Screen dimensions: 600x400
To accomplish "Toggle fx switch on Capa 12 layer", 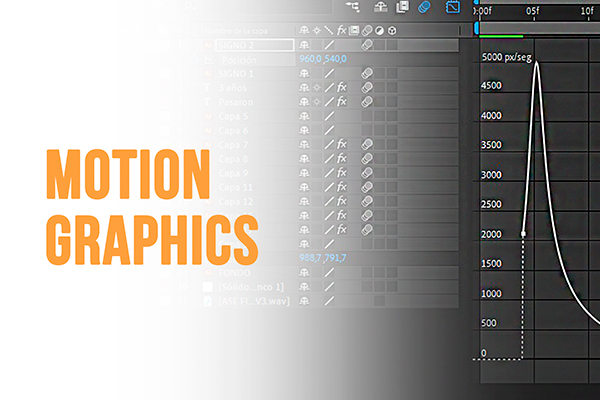I will [341, 201].
